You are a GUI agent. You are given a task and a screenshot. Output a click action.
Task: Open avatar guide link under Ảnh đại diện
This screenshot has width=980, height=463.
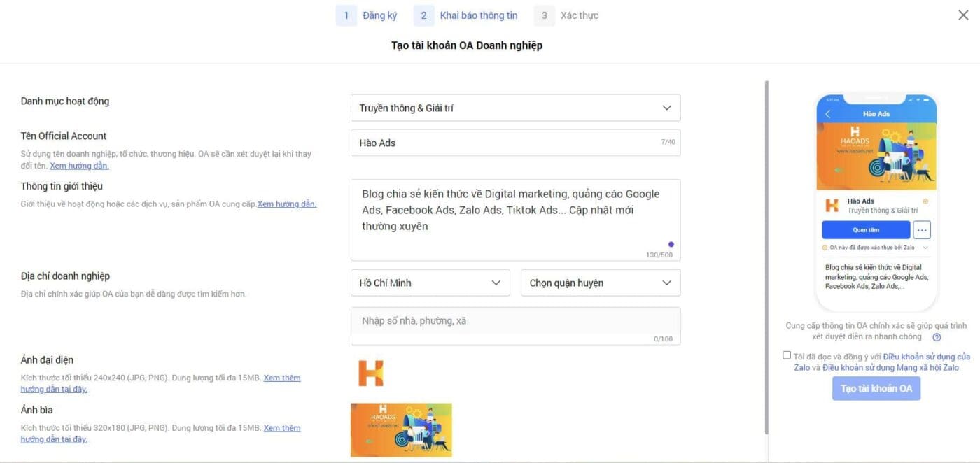[160, 383]
